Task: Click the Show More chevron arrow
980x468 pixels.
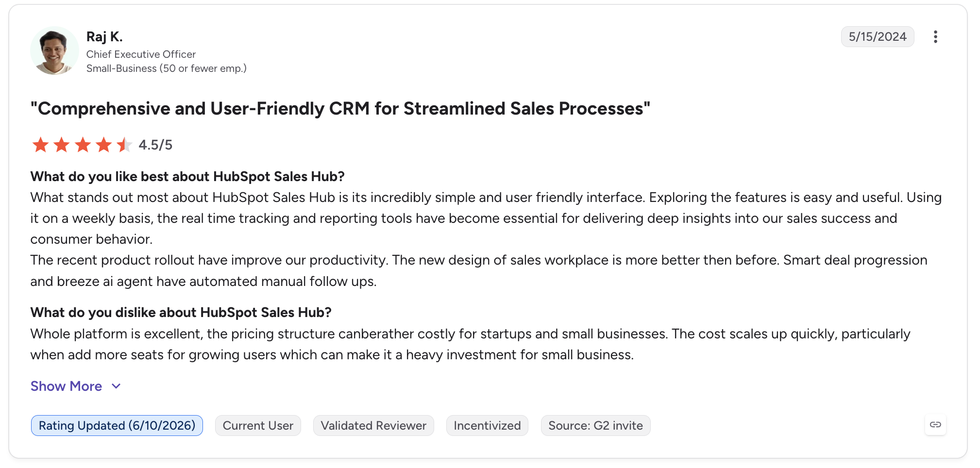Action: pyautogui.click(x=116, y=386)
